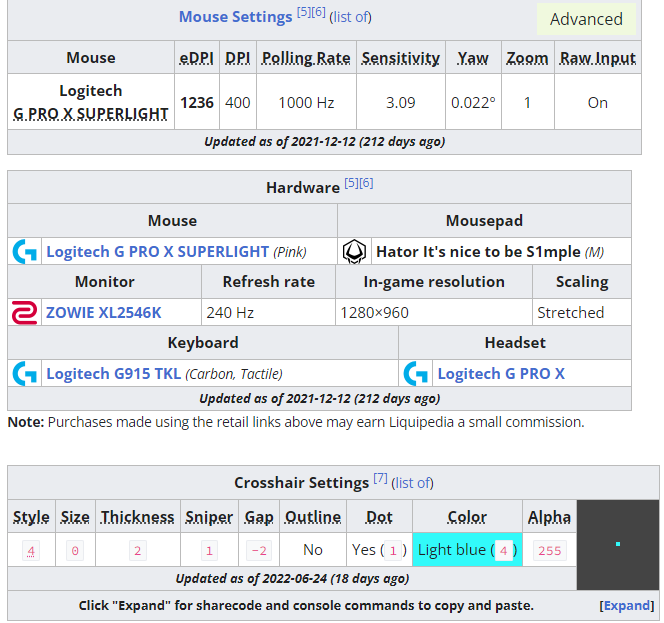Click reference [6] in Mouse Settings header
The image size is (664, 623).
click(318, 12)
